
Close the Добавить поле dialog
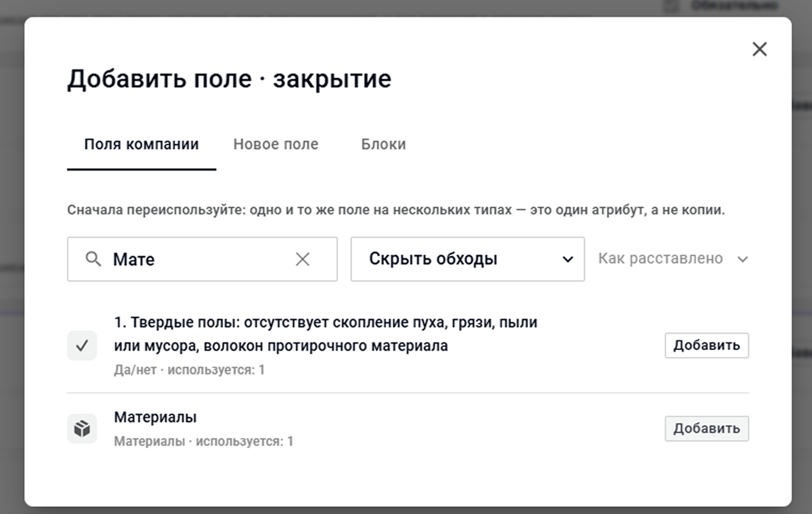click(759, 49)
